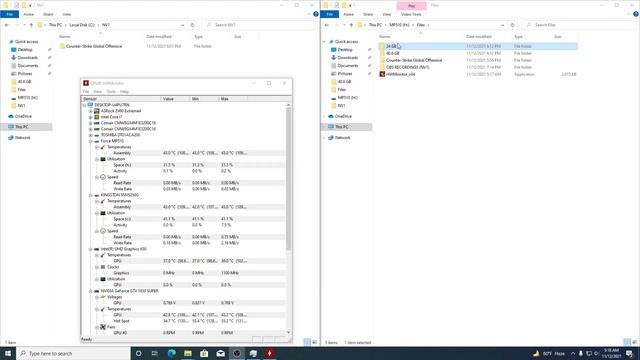Click the ASRock motherboard icon in HWMonitor
This screenshot has height=360, width=640.
tap(97, 111)
